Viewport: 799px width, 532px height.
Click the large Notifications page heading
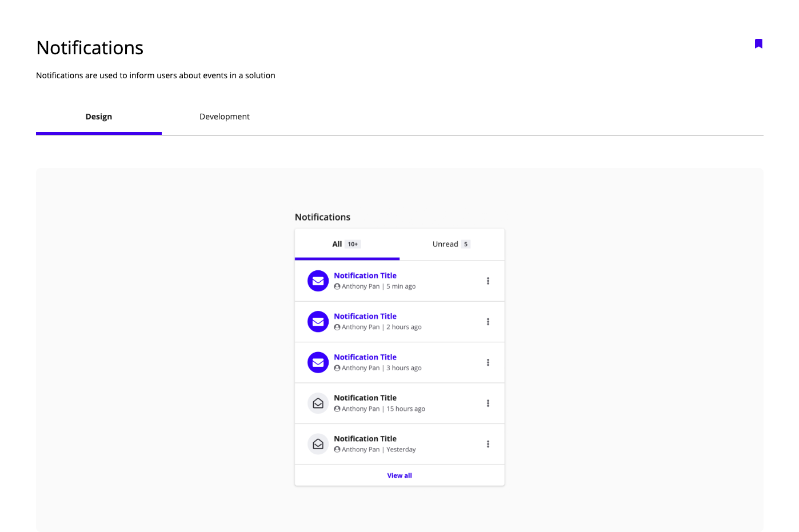point(90,48)
